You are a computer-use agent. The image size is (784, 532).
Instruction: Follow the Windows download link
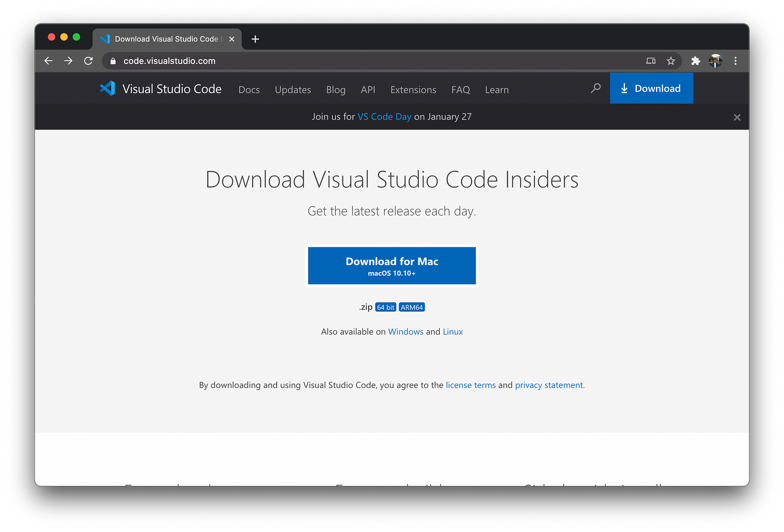pyautogui.click(x=406, y=332)
